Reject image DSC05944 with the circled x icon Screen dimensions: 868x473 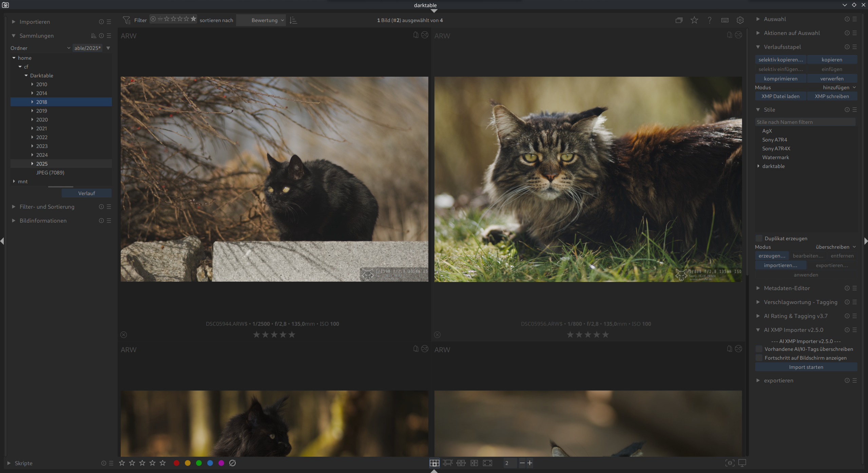124,335
